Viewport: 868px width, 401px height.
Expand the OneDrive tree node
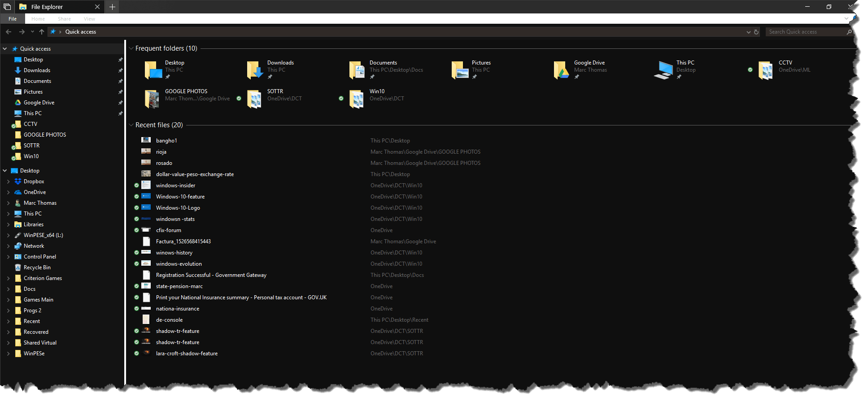(x=8, y=192)
